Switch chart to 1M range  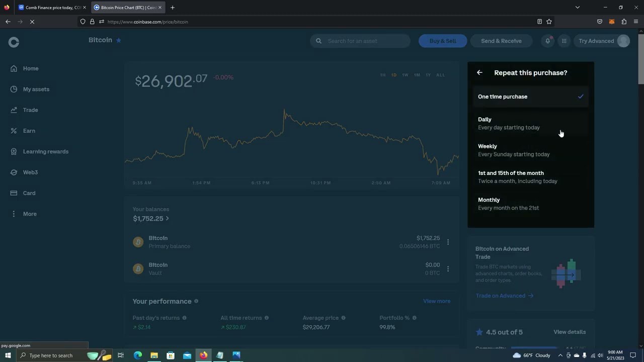coord(417,75)
